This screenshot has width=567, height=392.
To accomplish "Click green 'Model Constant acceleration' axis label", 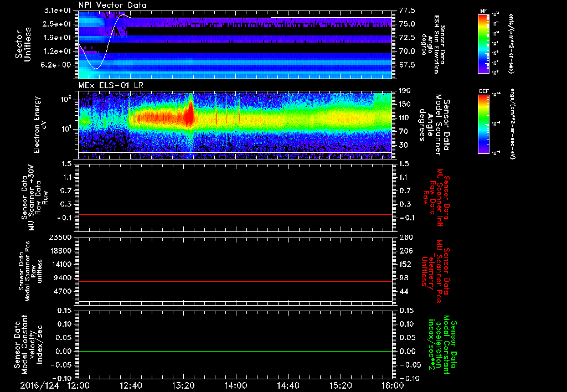I will (442, 345).
